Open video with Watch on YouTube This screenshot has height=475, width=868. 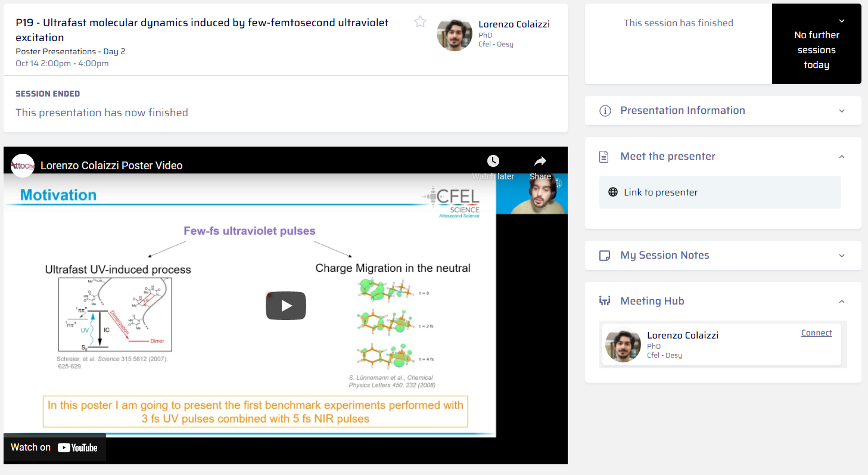(54, 448)
